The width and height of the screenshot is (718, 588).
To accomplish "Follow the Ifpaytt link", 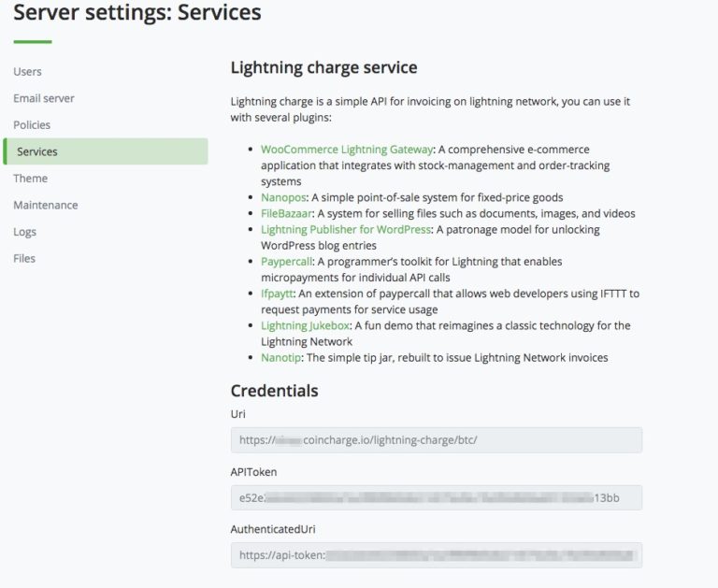I will 277,294.
